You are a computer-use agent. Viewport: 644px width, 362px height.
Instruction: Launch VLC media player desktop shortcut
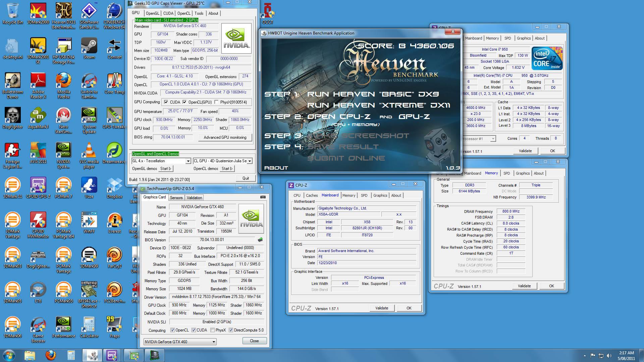pos(89,156)
